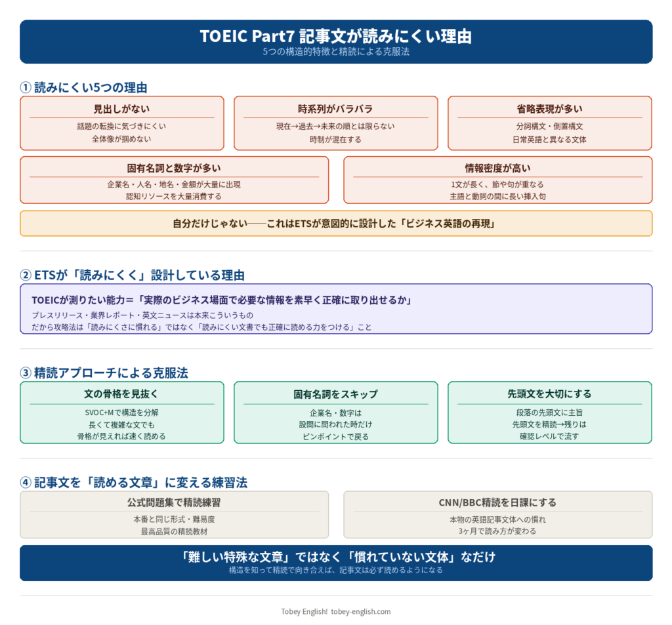This screenshot has height=625, width=672.
Task: Click text 'ピンポイントで戻る'
Action: 335,437
